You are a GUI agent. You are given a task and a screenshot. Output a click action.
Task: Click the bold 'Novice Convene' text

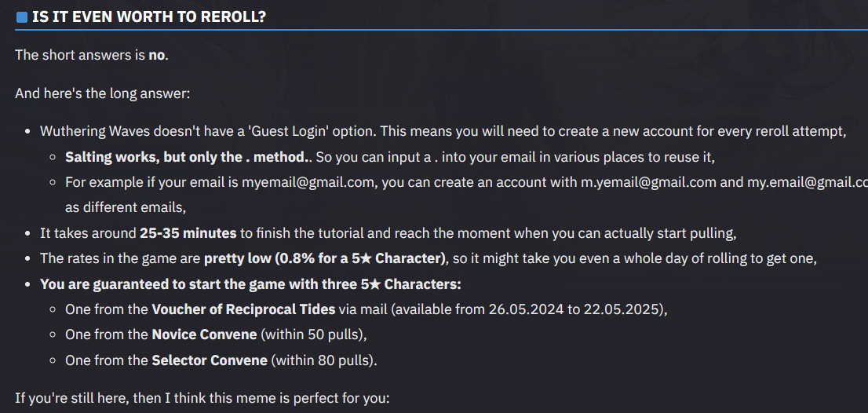point(204,335)
